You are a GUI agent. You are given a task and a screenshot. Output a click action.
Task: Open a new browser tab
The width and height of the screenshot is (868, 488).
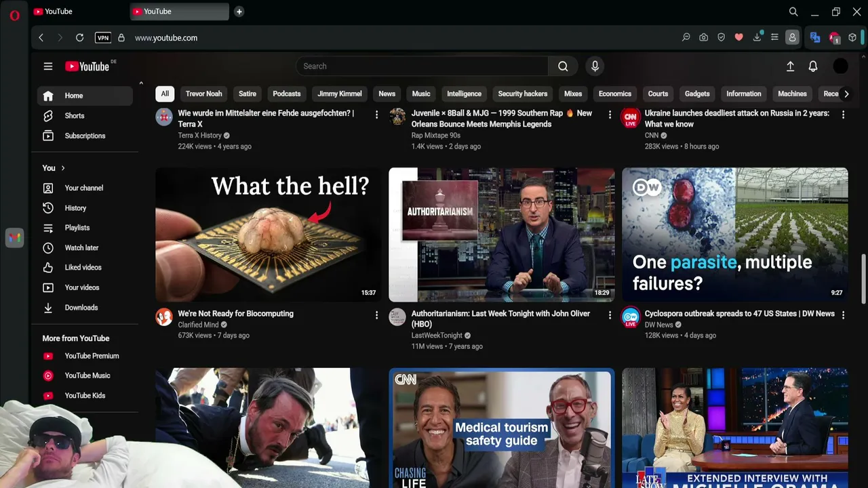tap(239, 12)
